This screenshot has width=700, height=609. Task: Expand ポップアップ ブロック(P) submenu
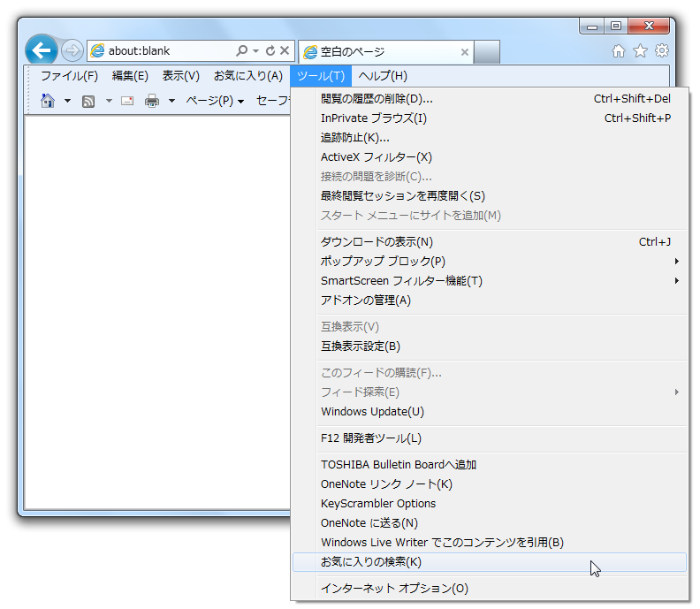tap(490, 262)
